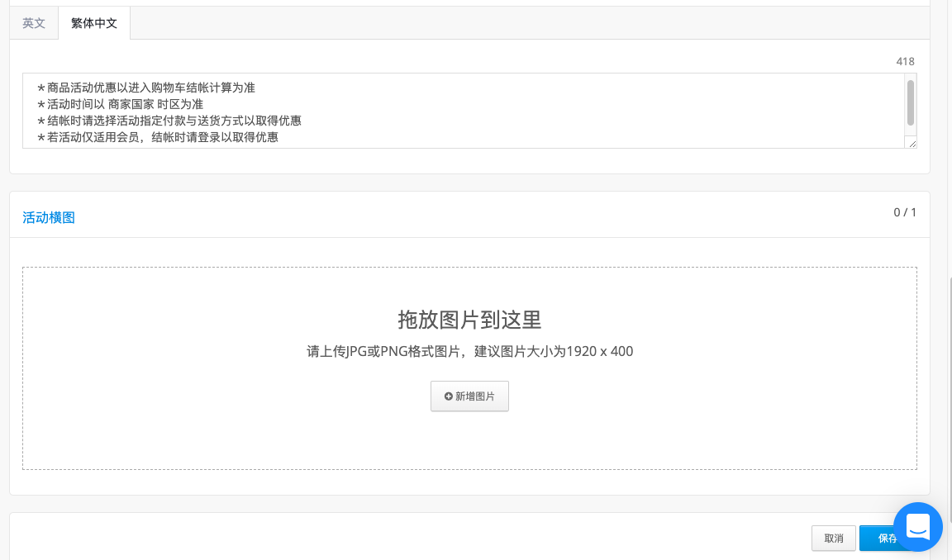Click the JPG/PNG upload format hint text
Screen dimensions: 952x560
tap(469, 351)
